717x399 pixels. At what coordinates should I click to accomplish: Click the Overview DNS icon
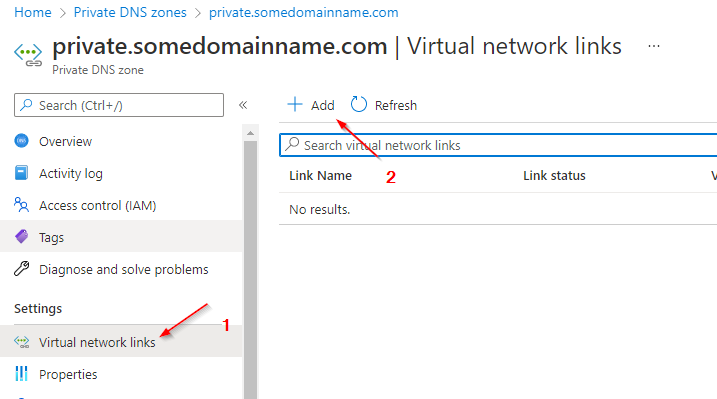(21, 141)
